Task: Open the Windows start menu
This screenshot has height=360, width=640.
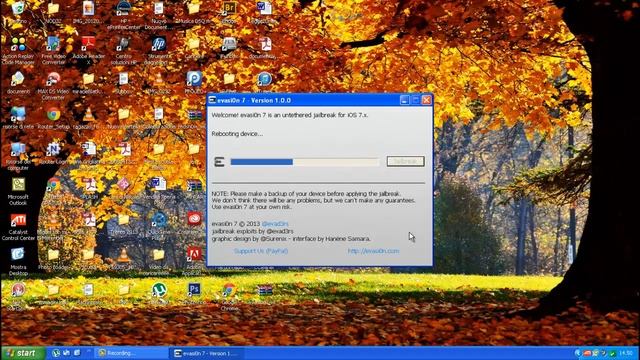Action: pyautogui.click(x=22, y=353)
